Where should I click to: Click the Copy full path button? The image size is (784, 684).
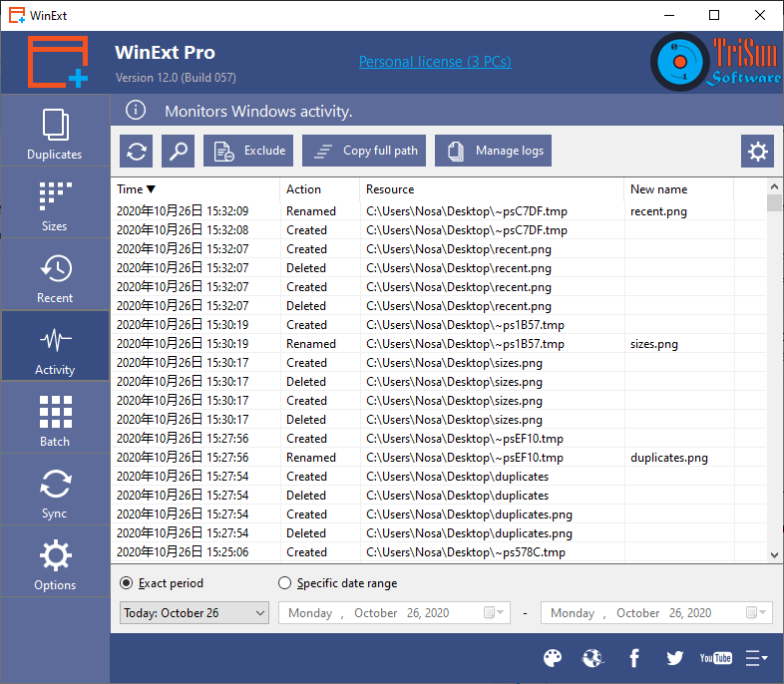pos(364,151)
